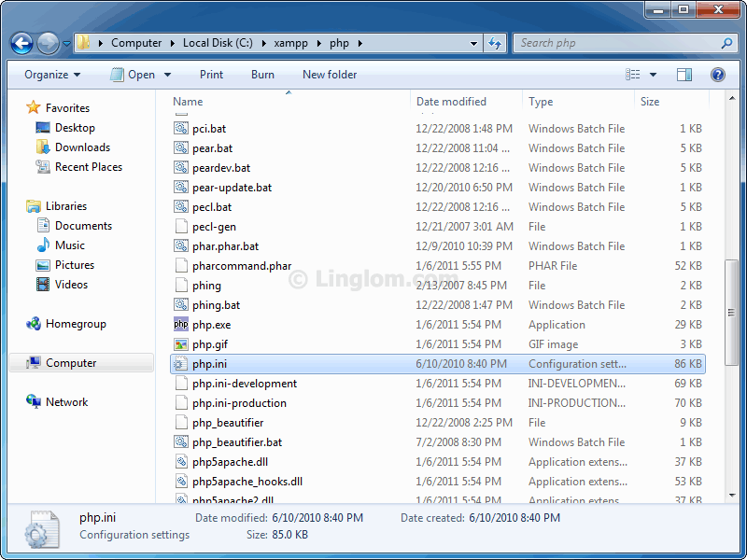Open the Music library

pos(61,245)
